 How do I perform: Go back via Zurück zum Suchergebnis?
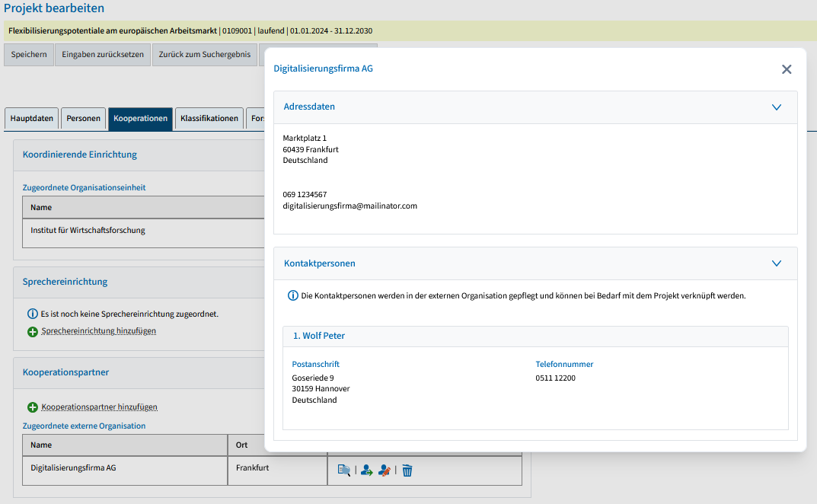point(205,55)
